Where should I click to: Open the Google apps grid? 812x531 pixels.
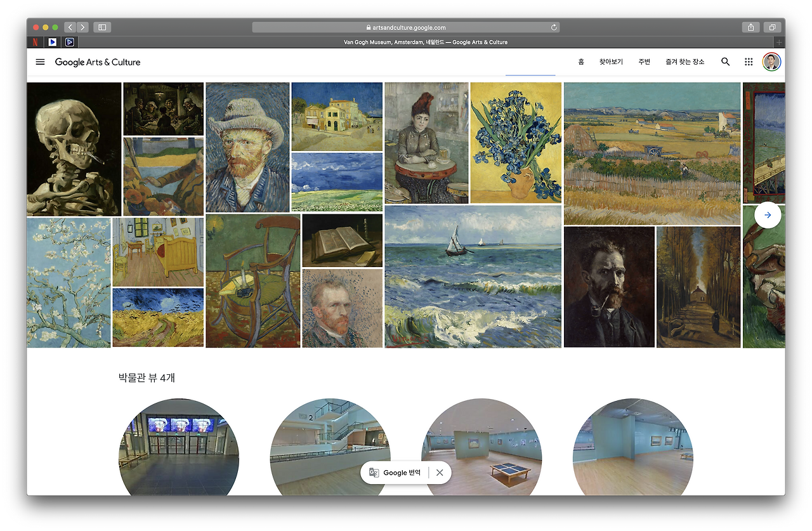[749, 62]
